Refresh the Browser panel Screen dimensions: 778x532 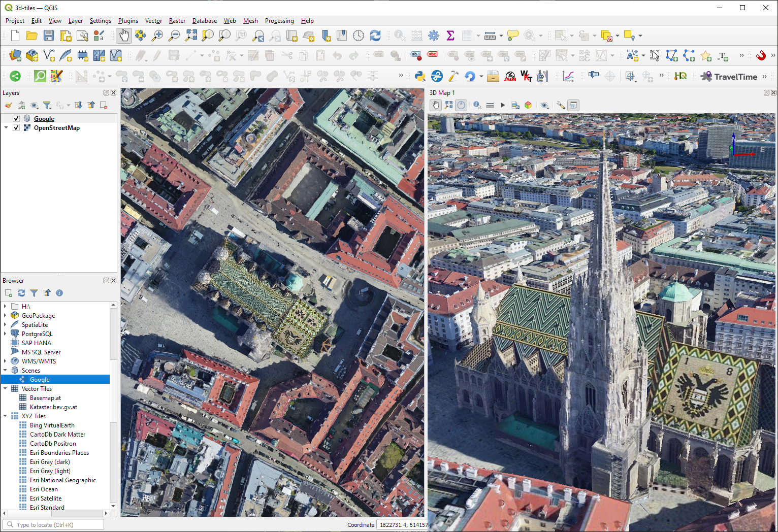tap(21, 293)
